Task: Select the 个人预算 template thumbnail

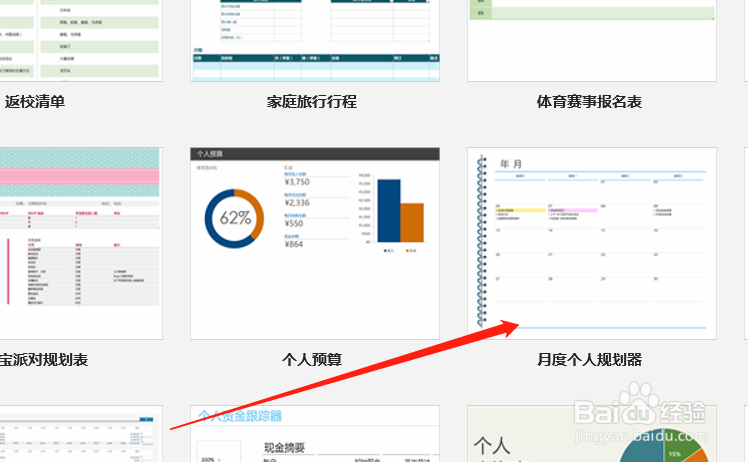Action: click(x=315, y=243)
